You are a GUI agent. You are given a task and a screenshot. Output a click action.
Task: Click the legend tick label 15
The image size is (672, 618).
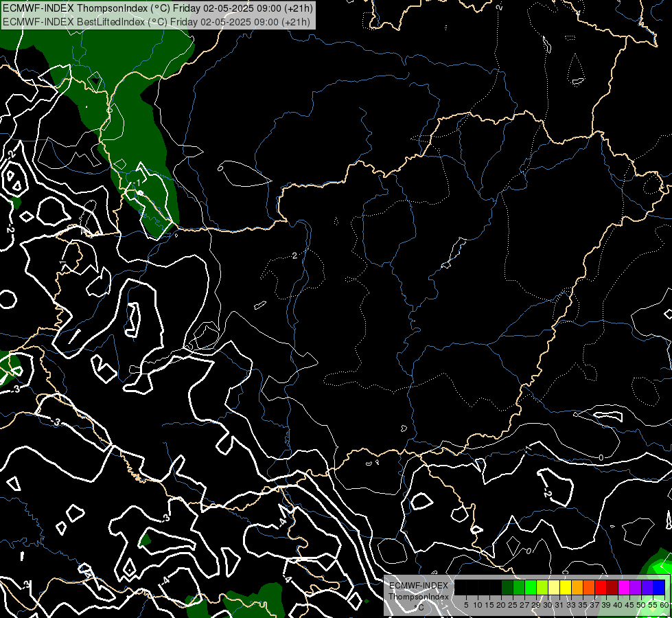coord(489,605)
